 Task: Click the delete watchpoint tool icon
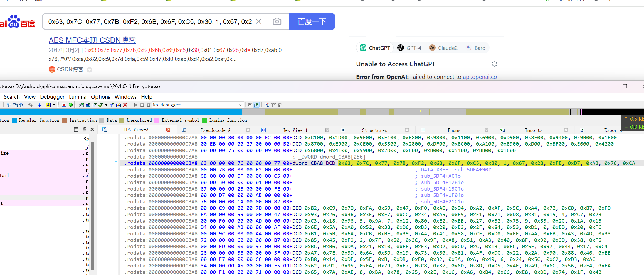pos(280,105)
